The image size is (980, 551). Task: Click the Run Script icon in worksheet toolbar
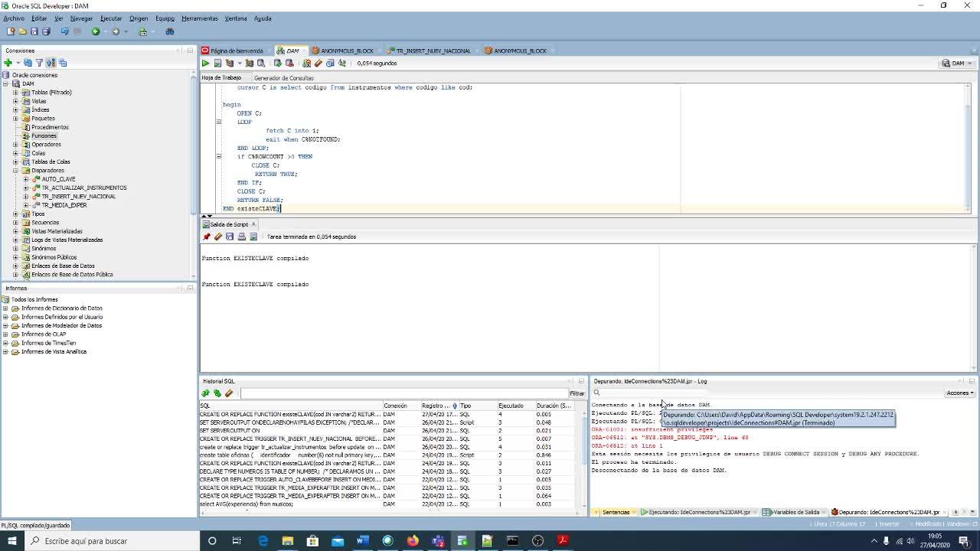217,64
